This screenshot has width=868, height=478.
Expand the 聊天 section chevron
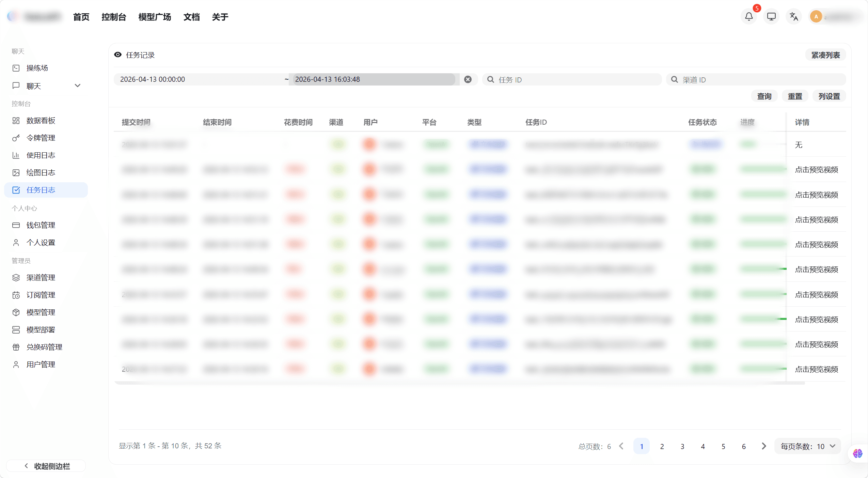pyautogui.click(x=78, y=86)
